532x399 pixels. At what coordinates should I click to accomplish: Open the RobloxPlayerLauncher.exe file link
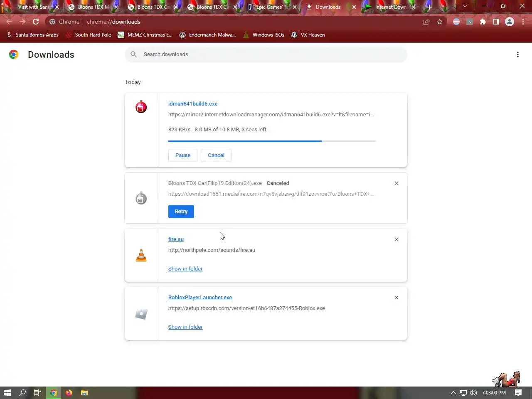pos(200,298)
